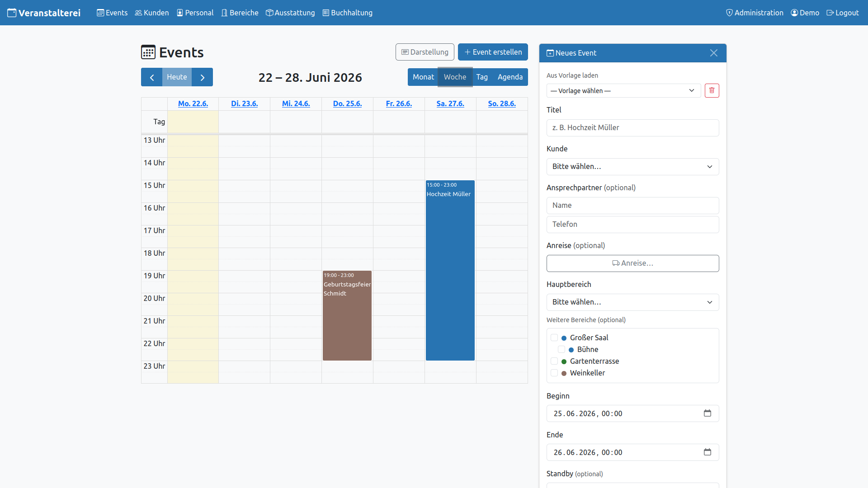Screen dimensions: 868x488
Task: Click the Logout icon link
Action: (x=830, y=13)
